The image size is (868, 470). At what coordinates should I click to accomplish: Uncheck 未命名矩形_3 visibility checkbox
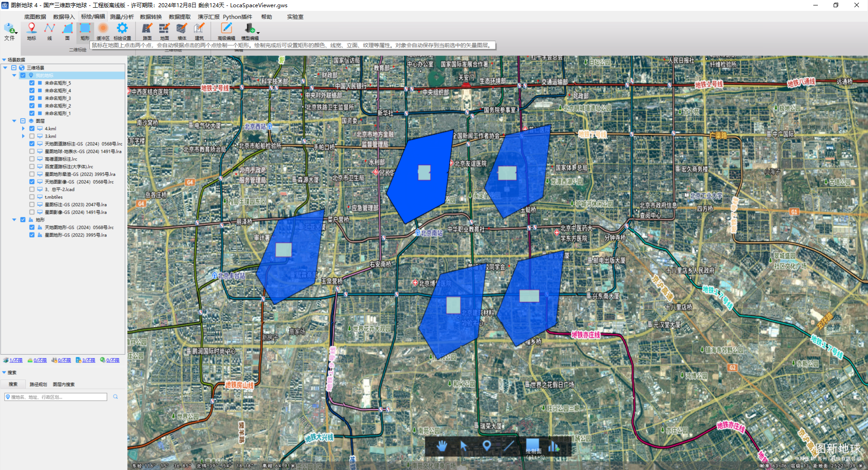[32, 98]
